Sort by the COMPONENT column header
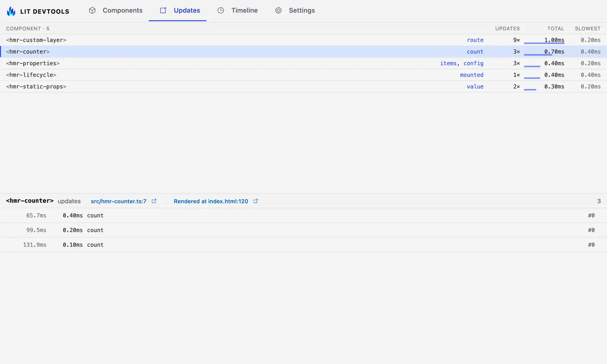607x364 pixels. coord(28,29)
